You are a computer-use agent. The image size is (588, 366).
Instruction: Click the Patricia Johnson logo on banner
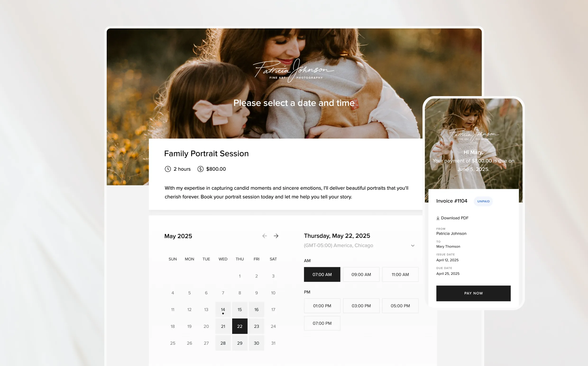(294, 71)
